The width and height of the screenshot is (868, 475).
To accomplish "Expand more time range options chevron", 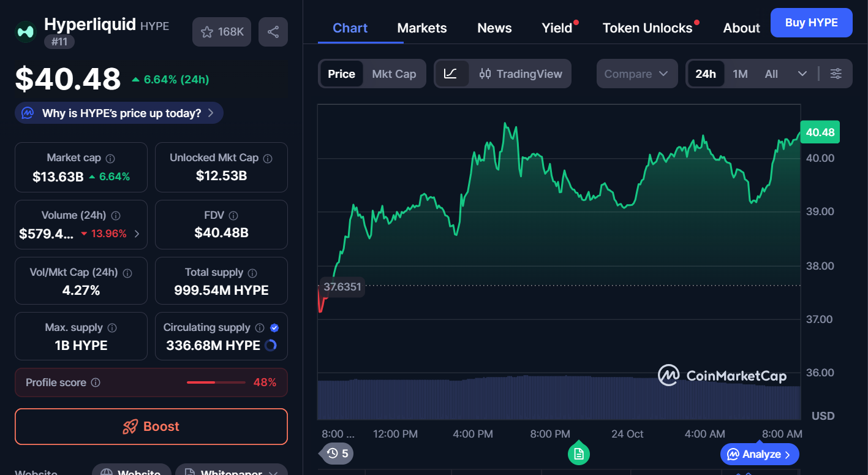I will (802, 74).
